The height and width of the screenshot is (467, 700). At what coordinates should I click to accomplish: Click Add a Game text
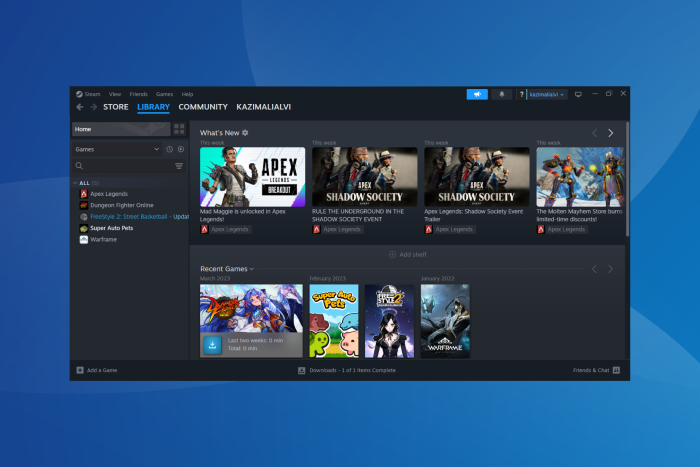[x=102, y=370]
